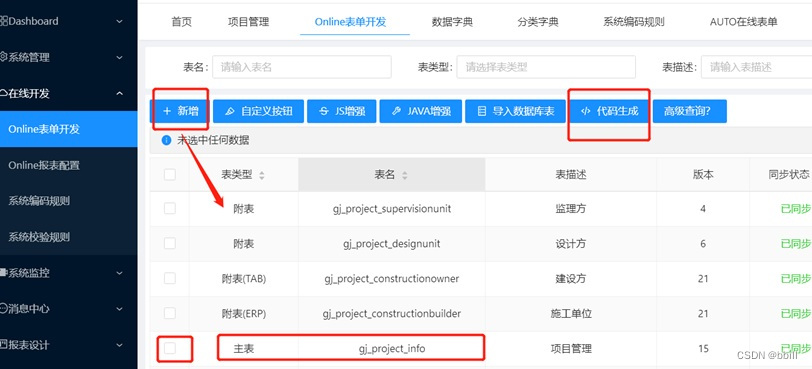The width and height of the screenshot is (812, 369).
Task: Click the 新增 button
Action: point(180,111)
